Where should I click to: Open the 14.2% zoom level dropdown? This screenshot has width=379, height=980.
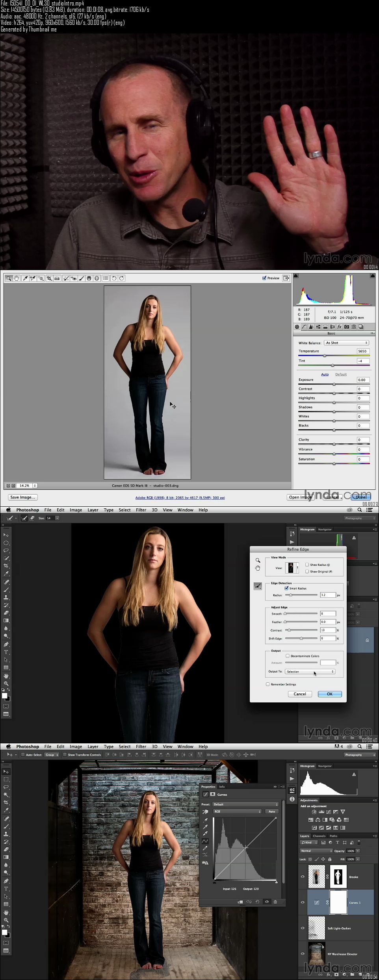click(x=35, y=485)
